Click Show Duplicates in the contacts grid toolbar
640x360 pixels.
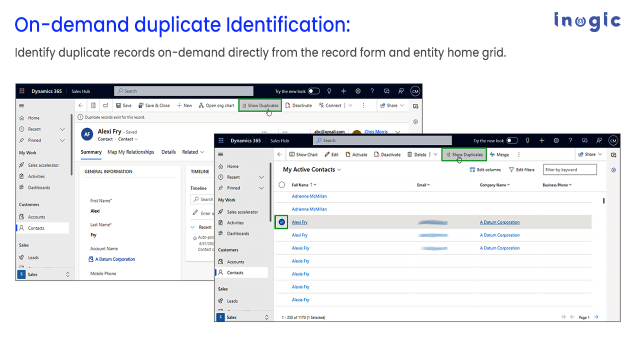point(464,155)
